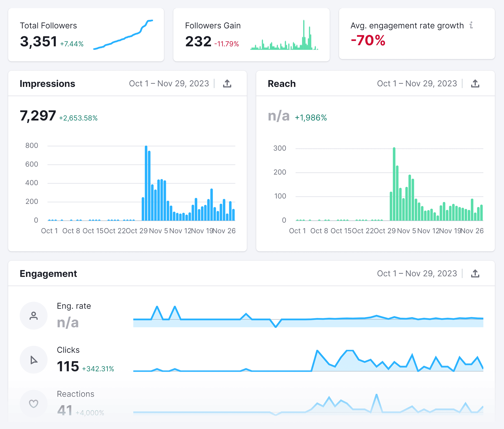Click the +2,653.58% impressions change

78,118
